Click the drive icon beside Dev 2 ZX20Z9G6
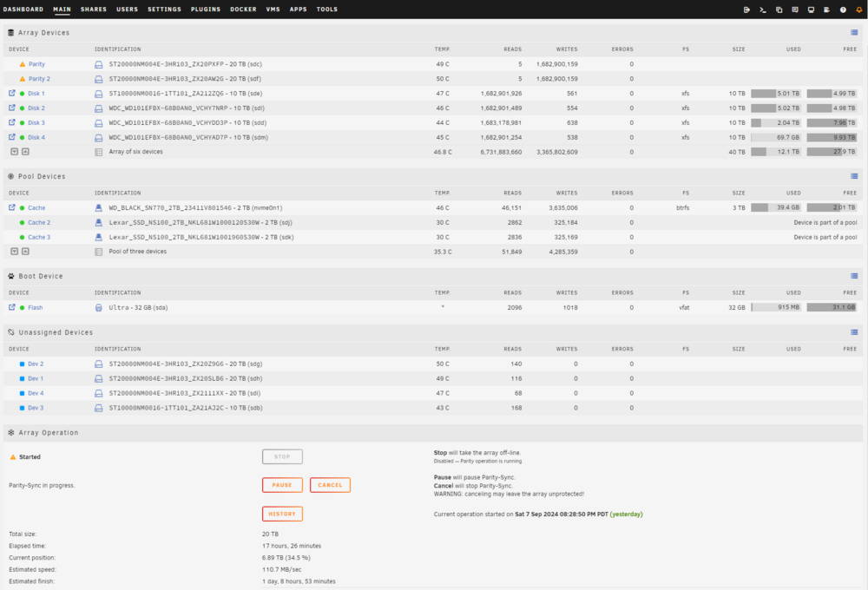 tap(99, 364)
